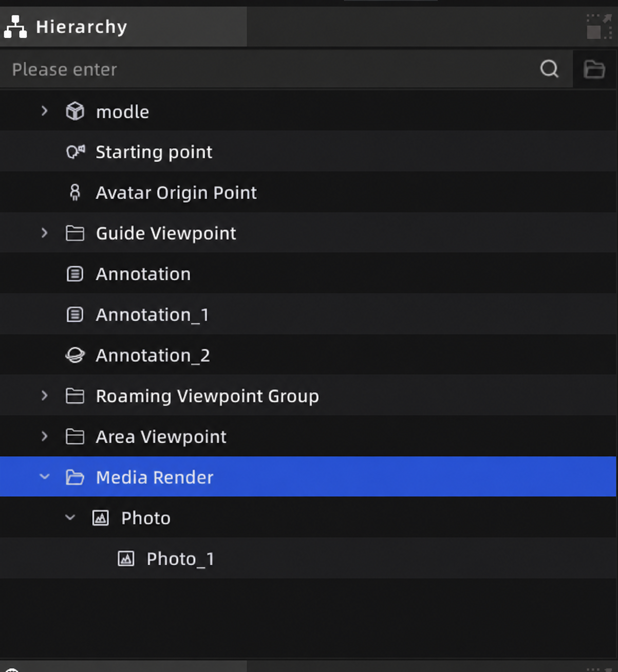Open the Hierarchy tab
The image size is (618, 672).
point(123,27)
